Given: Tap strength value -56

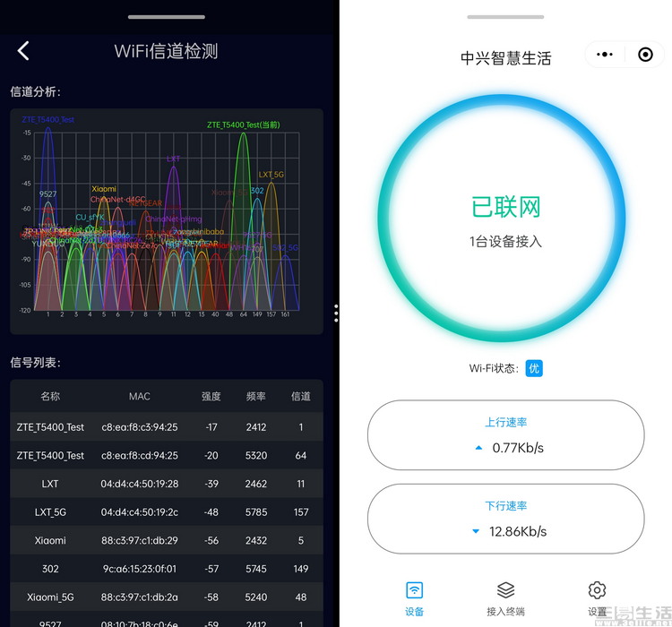Looking at the screenshot, I should pos(211,540).
